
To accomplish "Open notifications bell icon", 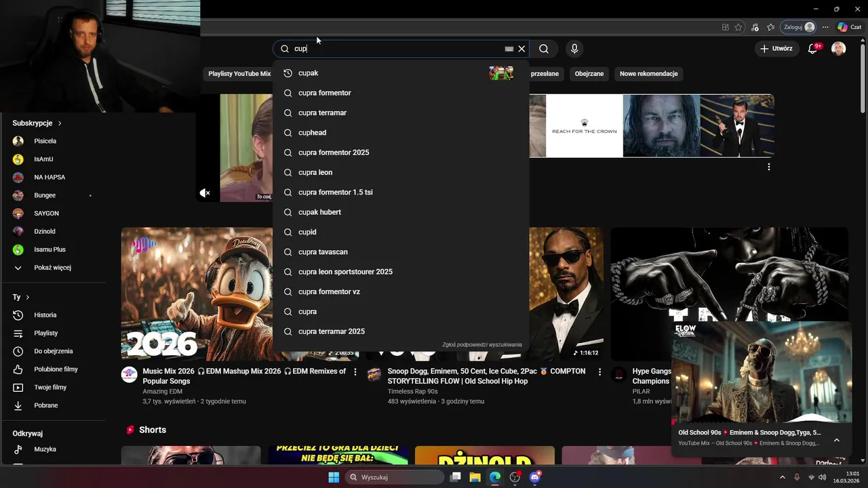I will (812, 49).
